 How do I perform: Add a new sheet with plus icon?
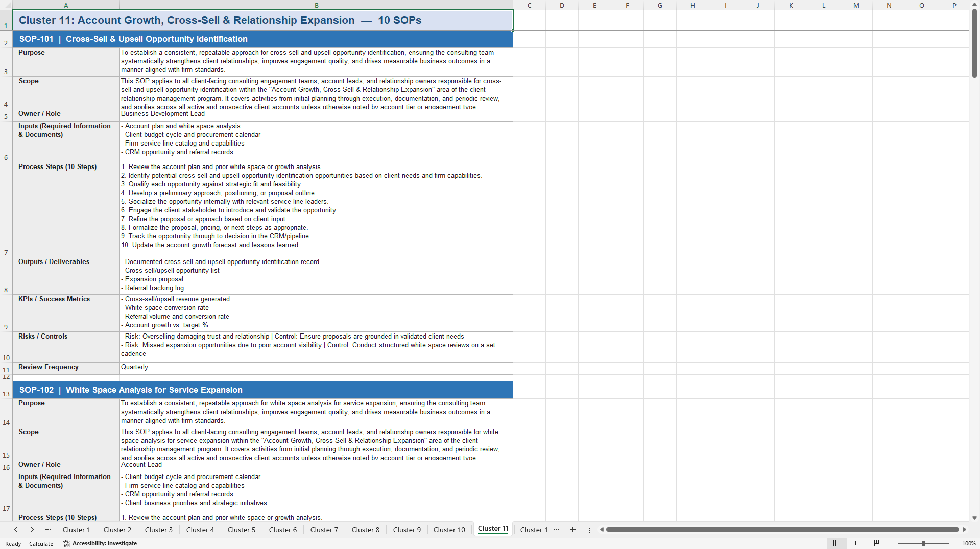pyautogui.click(x=572, y=530)
